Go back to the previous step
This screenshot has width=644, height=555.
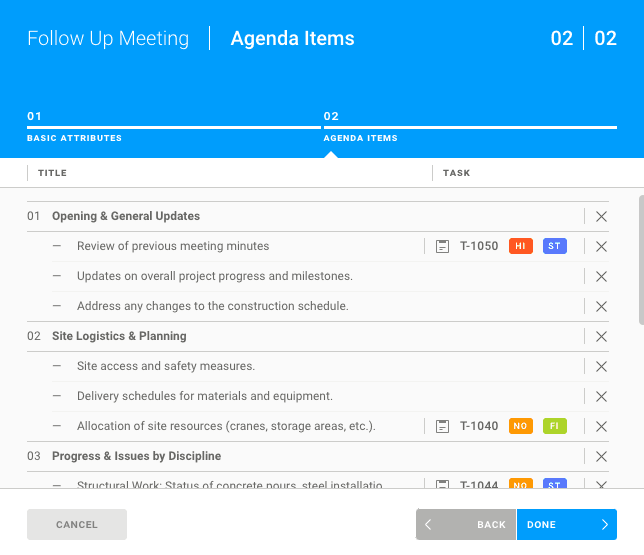click(x=466, y=524)
